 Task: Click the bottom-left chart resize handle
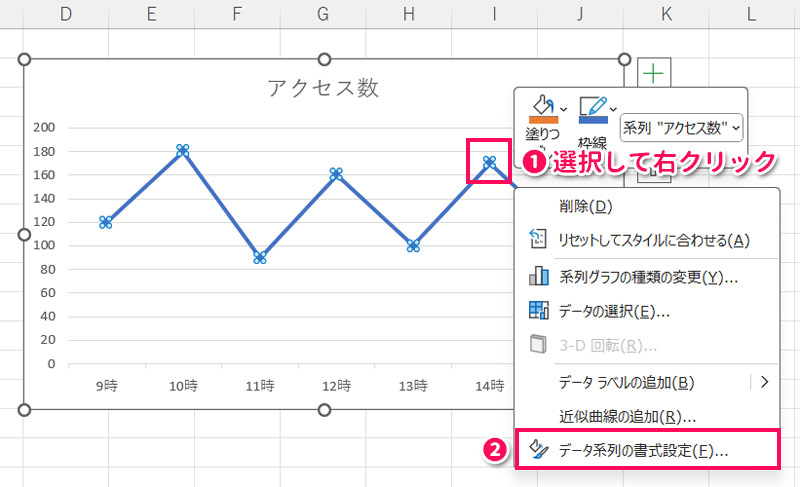click(24, 409)
